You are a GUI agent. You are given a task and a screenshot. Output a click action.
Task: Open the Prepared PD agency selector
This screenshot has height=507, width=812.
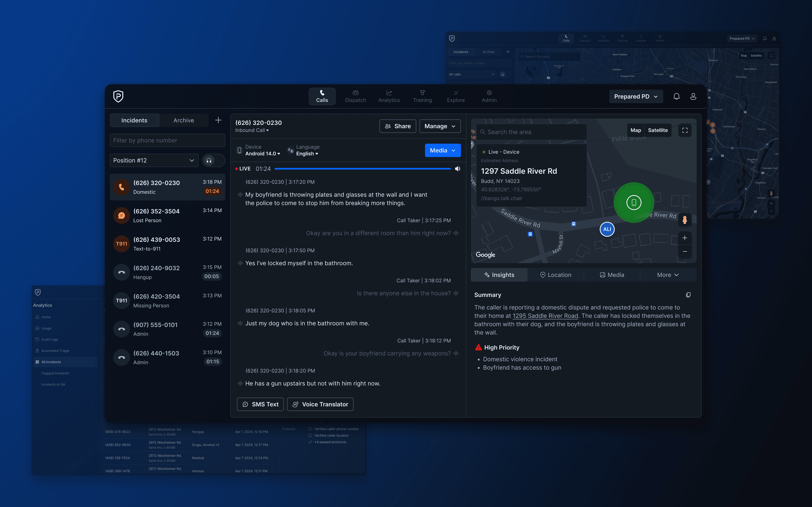click(635, 96)
